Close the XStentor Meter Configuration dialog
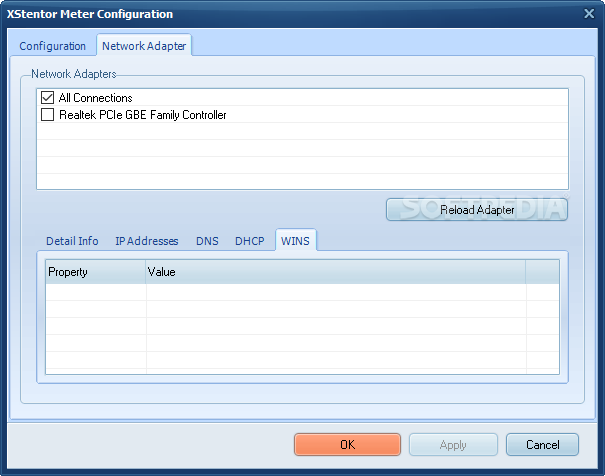The height and width of the screenshot is (476, 605). coord(589,14)
